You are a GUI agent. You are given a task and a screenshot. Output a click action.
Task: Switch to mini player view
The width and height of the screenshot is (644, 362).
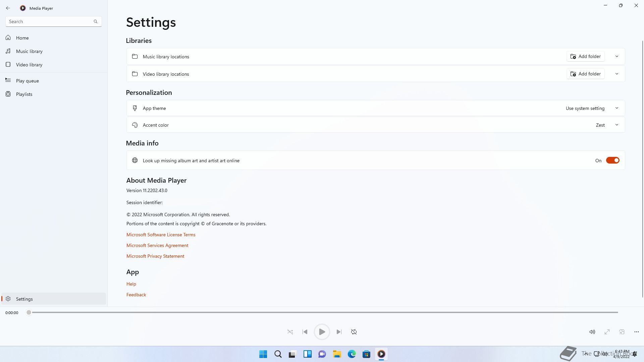click(x=622, y=332)
